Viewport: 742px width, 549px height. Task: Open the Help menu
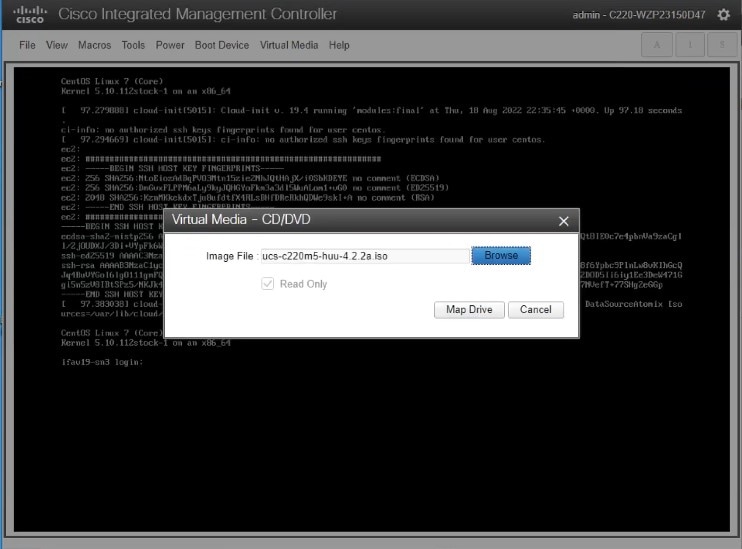(x=339, y=45)
